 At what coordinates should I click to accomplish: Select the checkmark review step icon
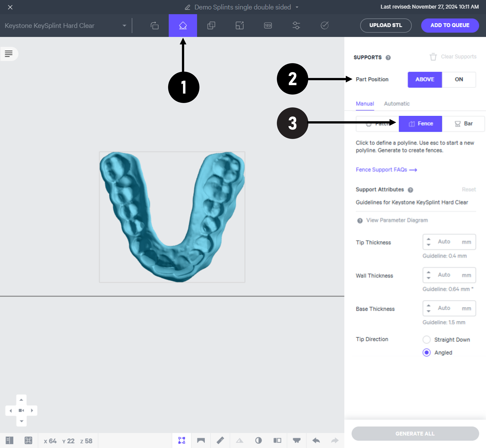coord(325,25)
